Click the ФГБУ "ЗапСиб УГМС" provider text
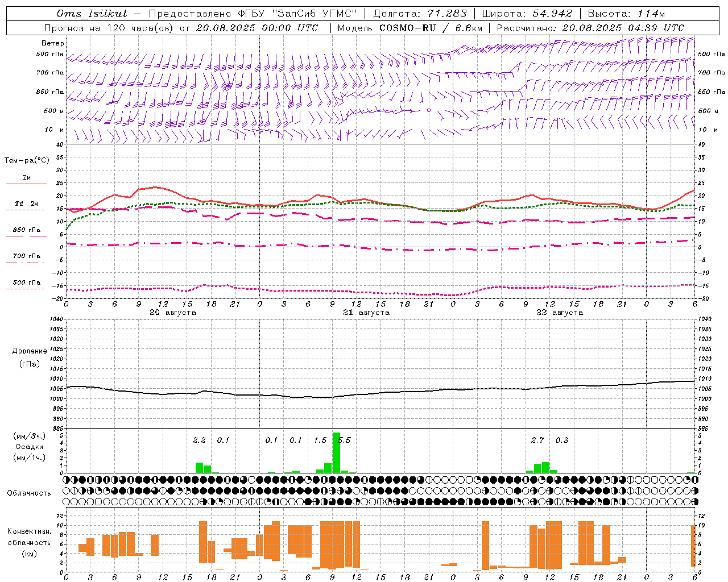The width and height of the screenshot is (728, 582). pyautogui.click(x=297, y=14)
